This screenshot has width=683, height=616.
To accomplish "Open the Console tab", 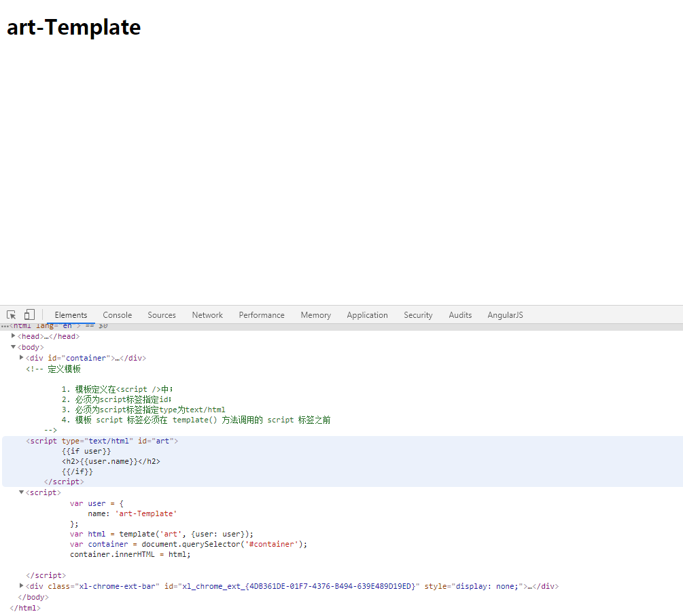I will click(x=117, y=315).
